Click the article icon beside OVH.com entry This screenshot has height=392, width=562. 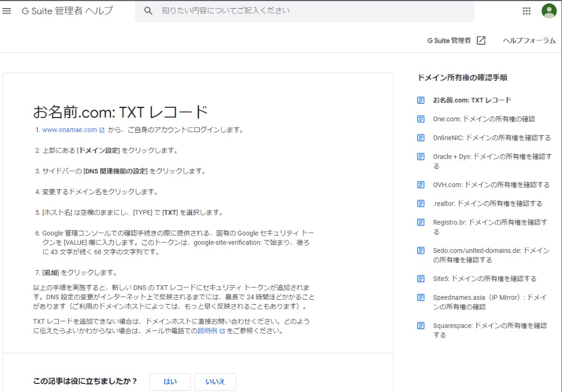click(420, 184)
